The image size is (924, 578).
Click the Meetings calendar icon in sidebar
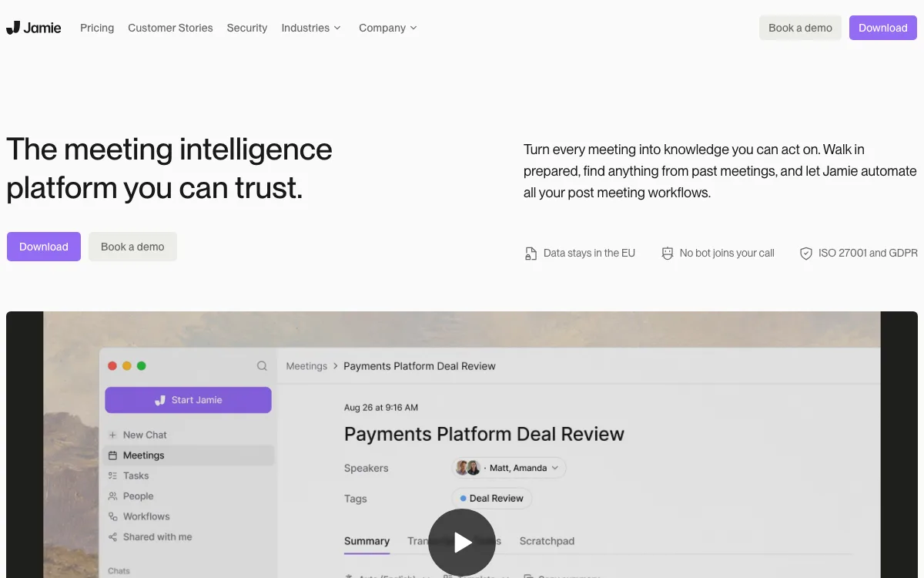pyautogui.click(x=112, y=455)
